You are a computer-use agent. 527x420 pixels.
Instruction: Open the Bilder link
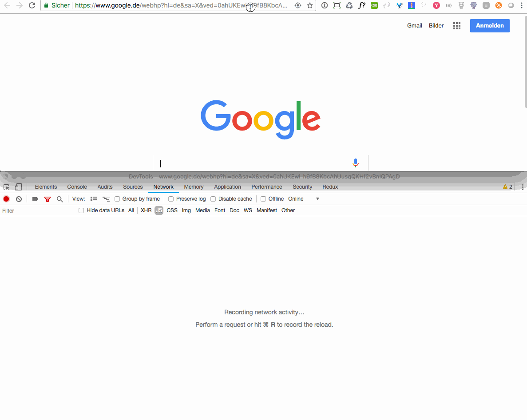(x=436, y=26)
